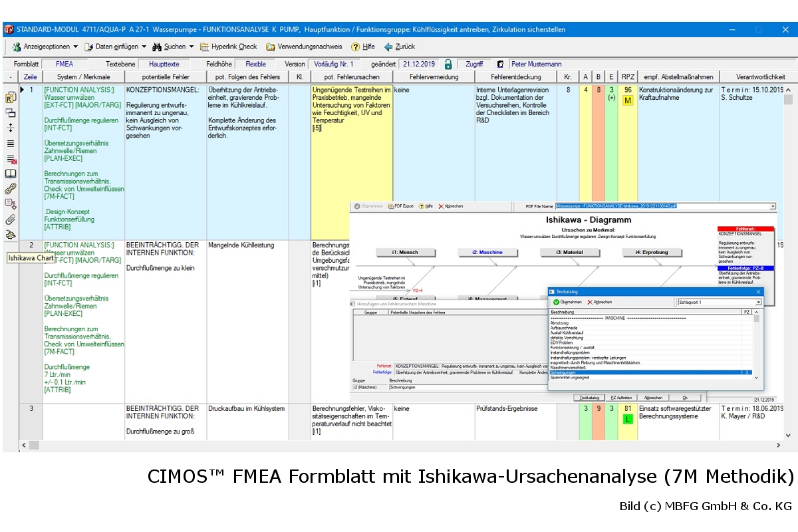Viewport: 798px width, 532px height.
Task: Select the i1: Mensch category box
Action: [x=404, y=252]
